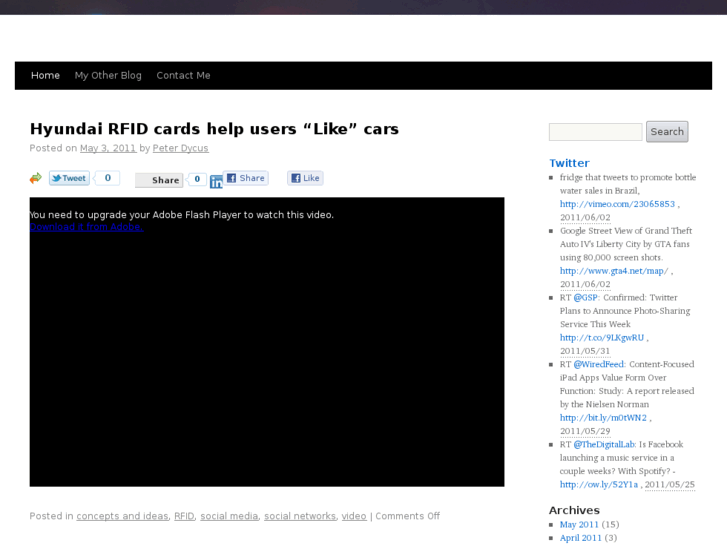This screenshot has height=545, width=727.
Task: Open the @GSP Twitter mention
Action: (x=586, y=297)
